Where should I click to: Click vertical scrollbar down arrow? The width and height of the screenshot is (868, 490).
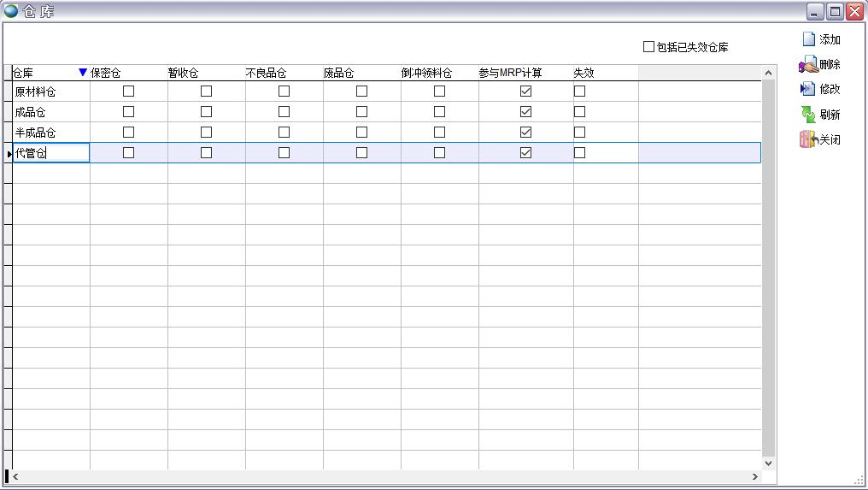[x=767, y=463]
